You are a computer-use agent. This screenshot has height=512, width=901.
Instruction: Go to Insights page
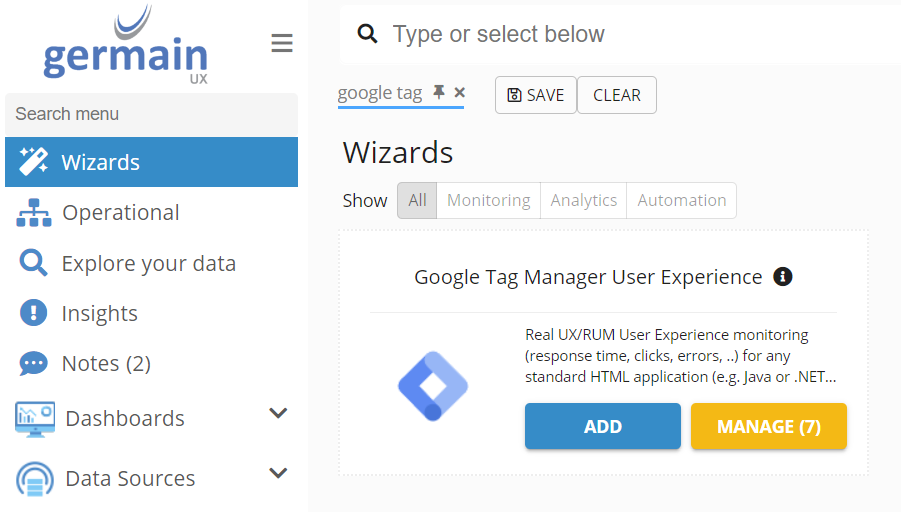(99, 314)
